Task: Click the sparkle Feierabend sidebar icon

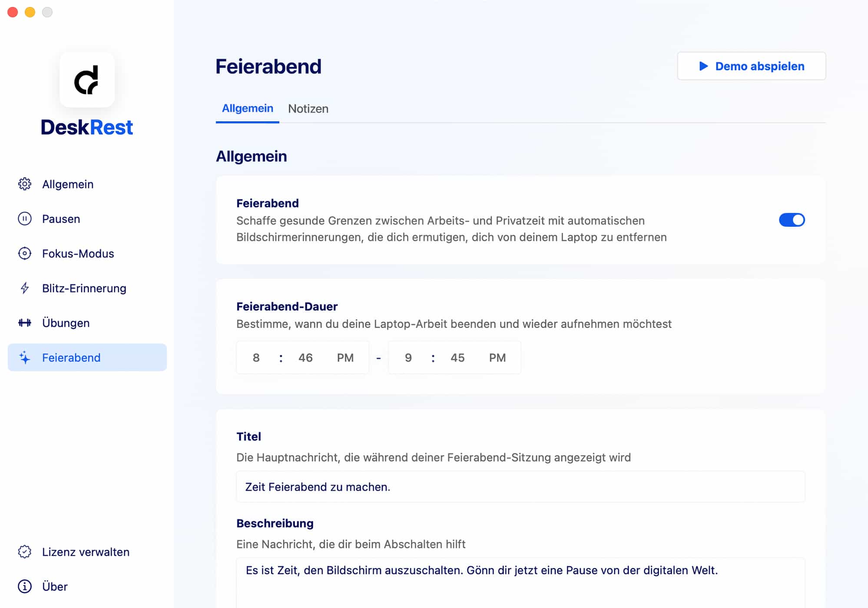Action: pyautogui.click(x=25, y=358)
